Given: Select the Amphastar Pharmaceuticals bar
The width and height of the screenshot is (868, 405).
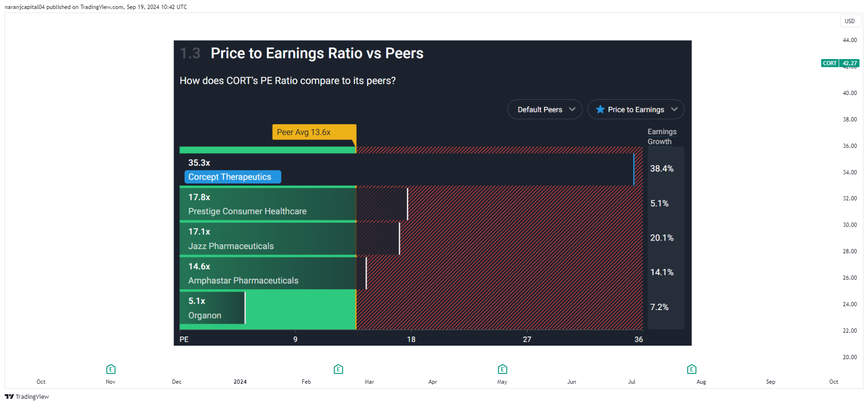Looking at the screenshot, I should point(273,273).
